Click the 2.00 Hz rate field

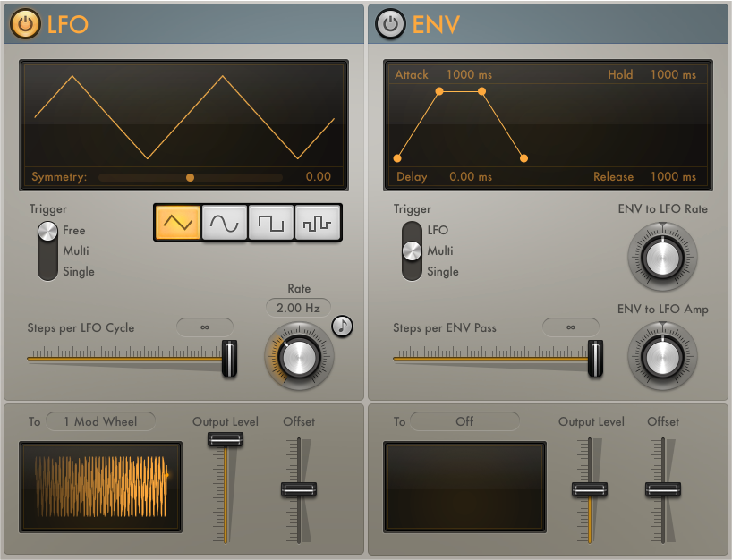pyautogui.click(x=298, y=308)
